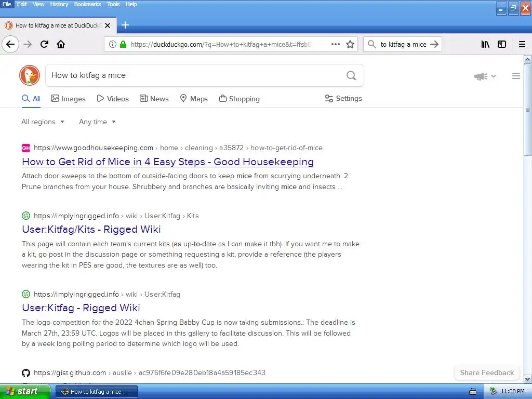Click the Good Housekeeping favicon
Screen dimensions: 532x399
(x=26, y=148)
